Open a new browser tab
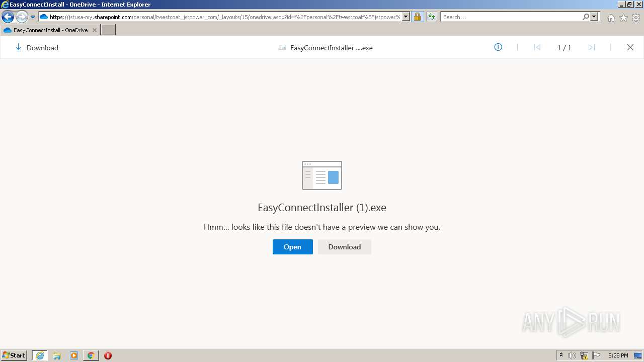The width and height of the screenshot is (644, 362). click(108, 30)
